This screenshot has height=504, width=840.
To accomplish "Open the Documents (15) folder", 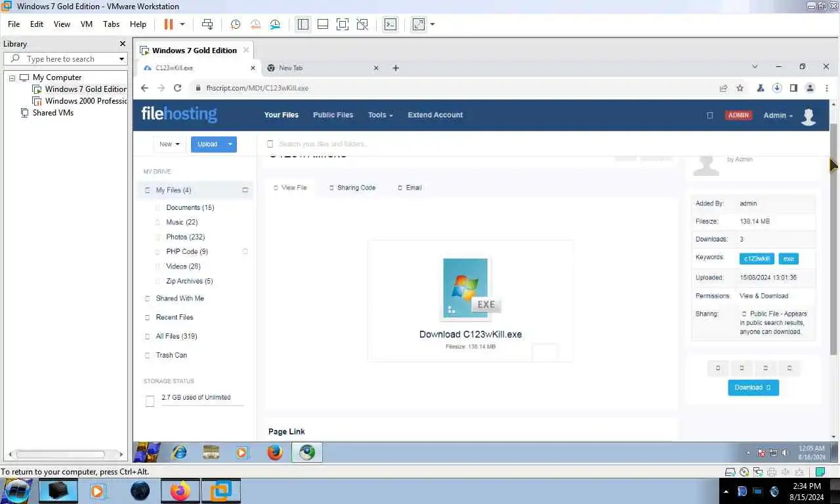I will pyautogui.click(x=190, y=207).
